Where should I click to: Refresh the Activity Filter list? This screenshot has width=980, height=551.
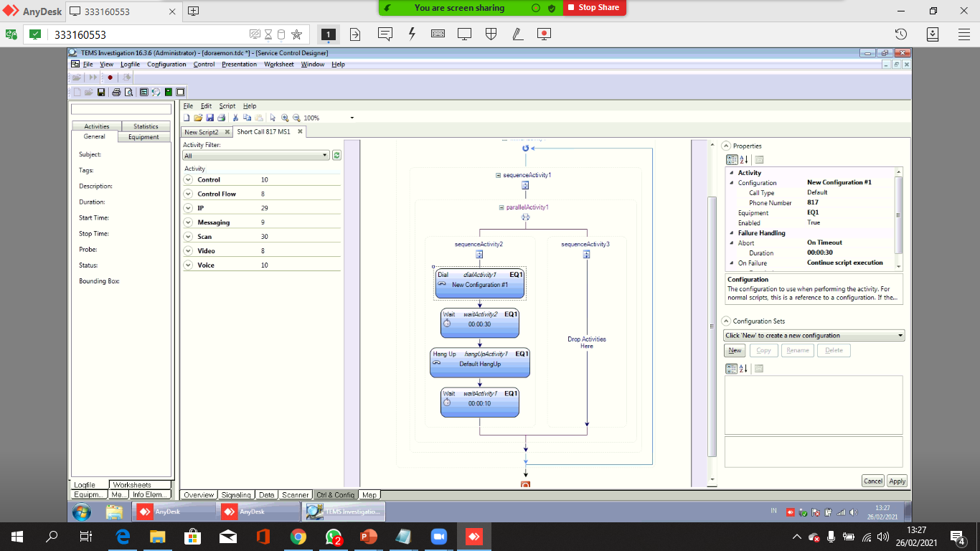336,155
